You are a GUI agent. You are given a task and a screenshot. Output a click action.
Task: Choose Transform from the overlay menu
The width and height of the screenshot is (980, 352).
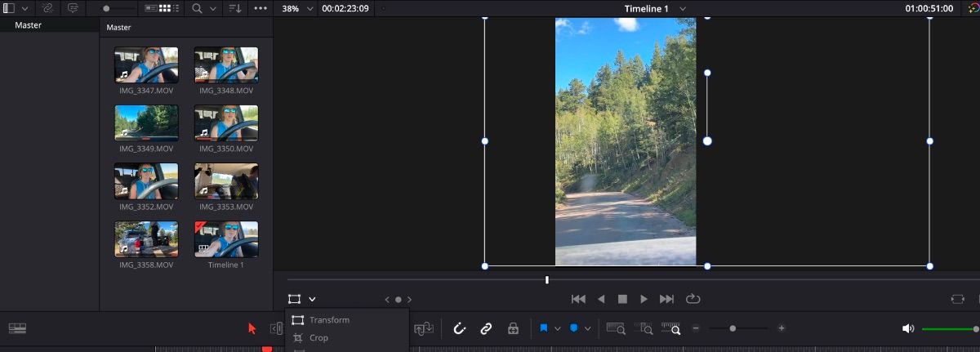(x=329, y=320)
